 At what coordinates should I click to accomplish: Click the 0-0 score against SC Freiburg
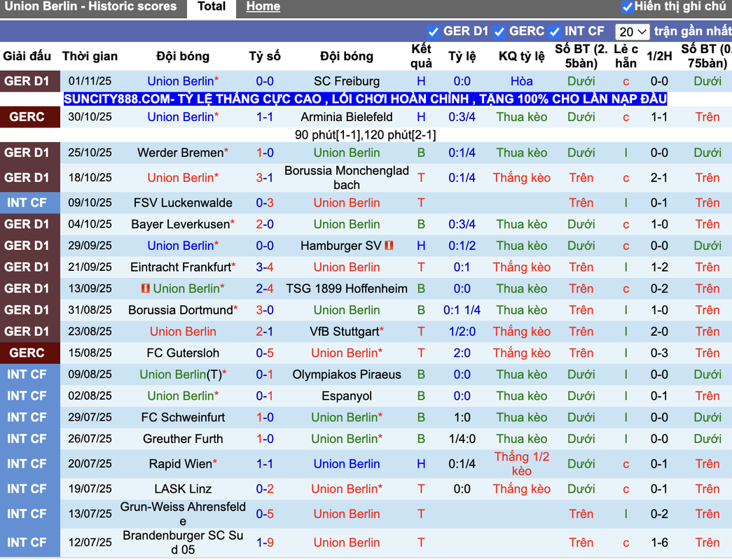[265, 81]
